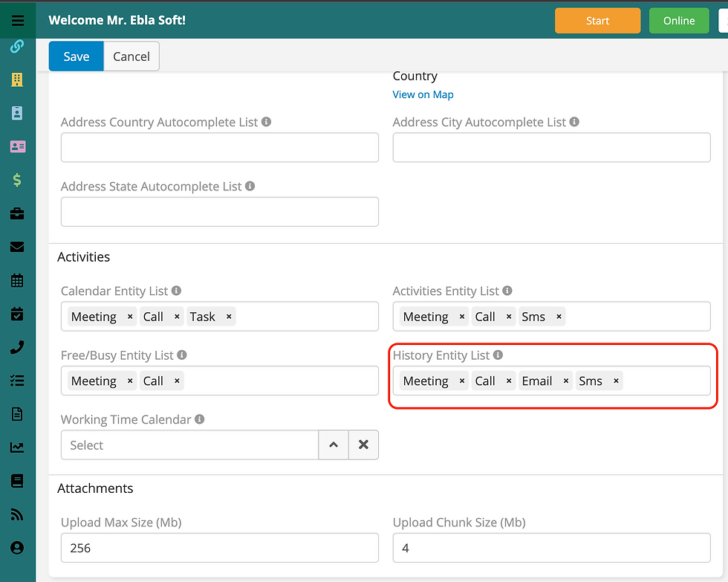Click the Save button
Screen dimensions: 728x582
(x=77, y=56)
